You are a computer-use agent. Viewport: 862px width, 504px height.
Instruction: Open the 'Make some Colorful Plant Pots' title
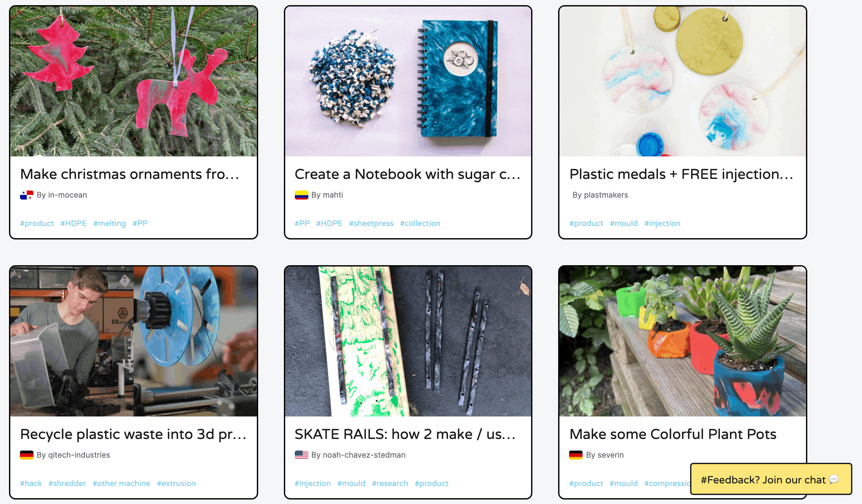(673, 434)
